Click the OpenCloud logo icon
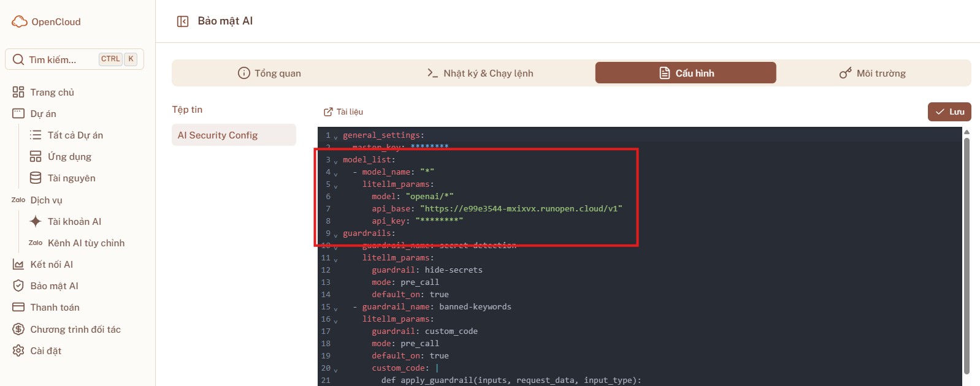Screen dimensions: 980x386 tap(20, 22)
